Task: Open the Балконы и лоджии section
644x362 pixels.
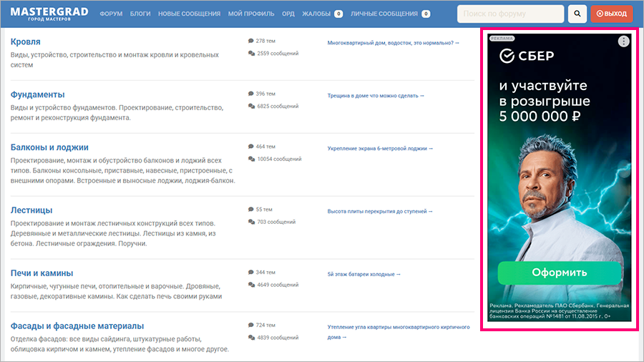Action: point(49,147)
